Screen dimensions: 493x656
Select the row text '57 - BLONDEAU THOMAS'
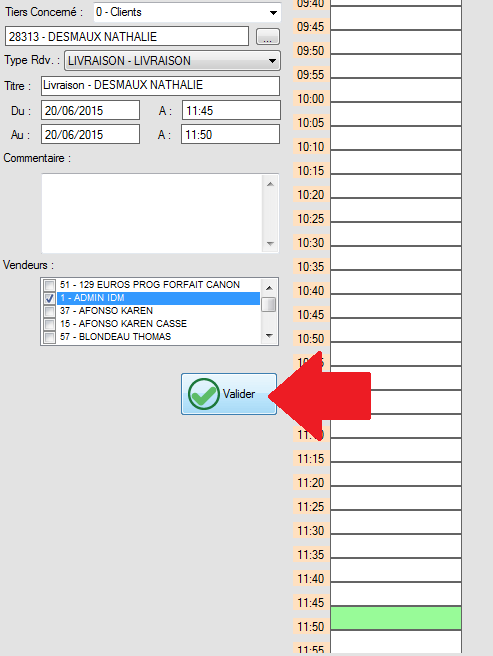[x=116, y=337]
